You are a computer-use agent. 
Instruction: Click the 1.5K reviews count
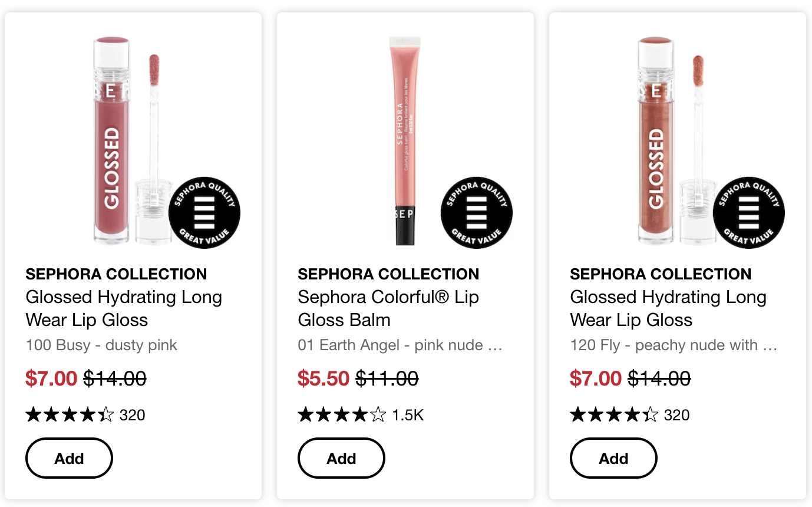(408, 416)
